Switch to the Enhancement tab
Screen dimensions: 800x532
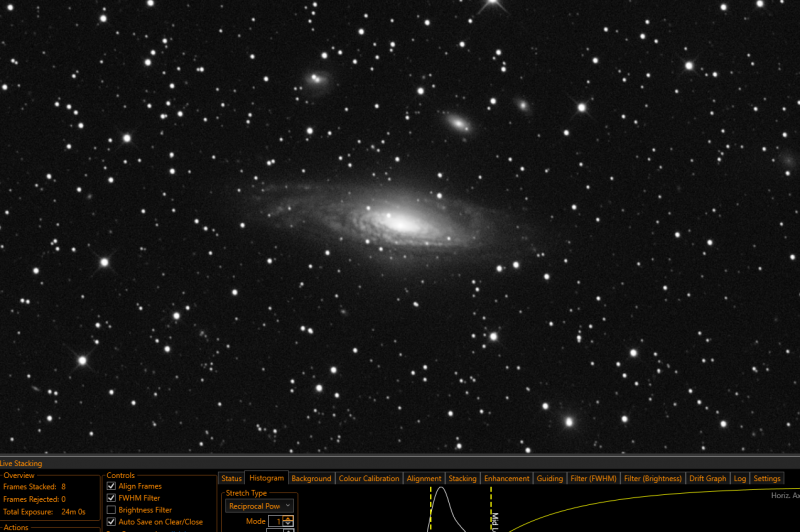pos(507,478)
